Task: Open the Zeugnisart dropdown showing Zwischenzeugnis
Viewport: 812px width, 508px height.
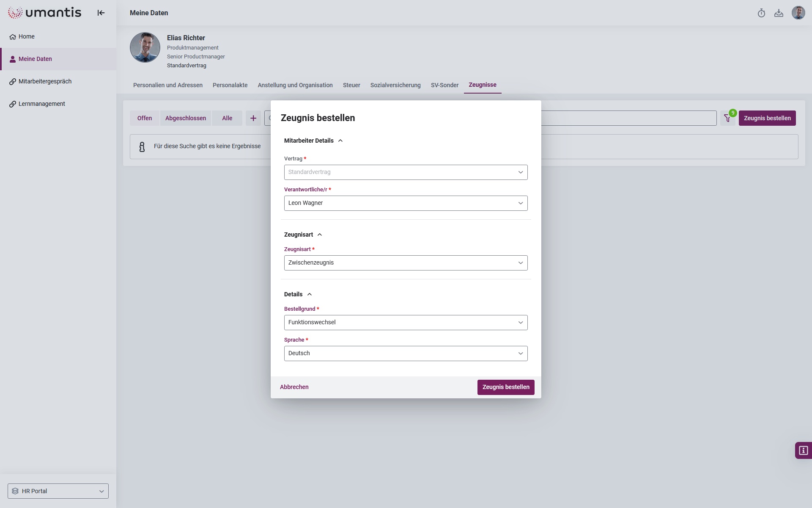Action: [406, 263]
